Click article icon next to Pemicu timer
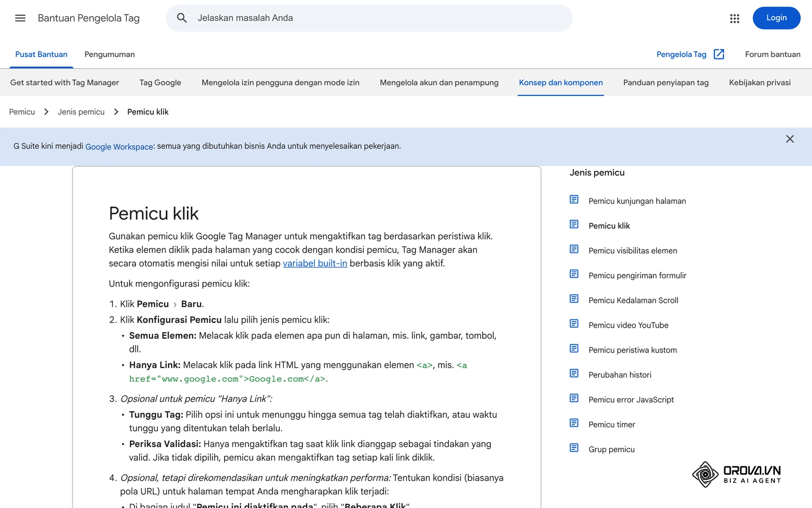This screenshot has height=508, width=812. pos(574,424)
